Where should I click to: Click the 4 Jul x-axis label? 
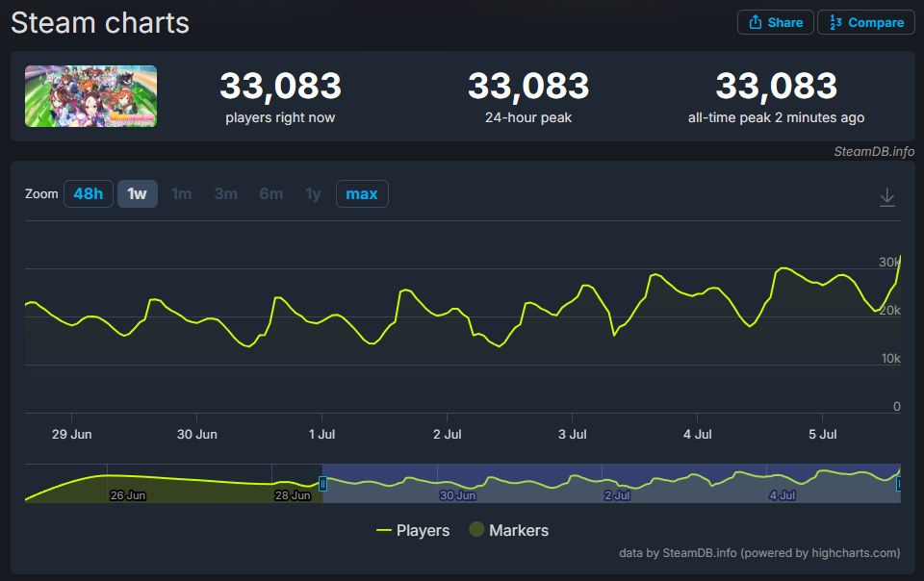point(697,435)
